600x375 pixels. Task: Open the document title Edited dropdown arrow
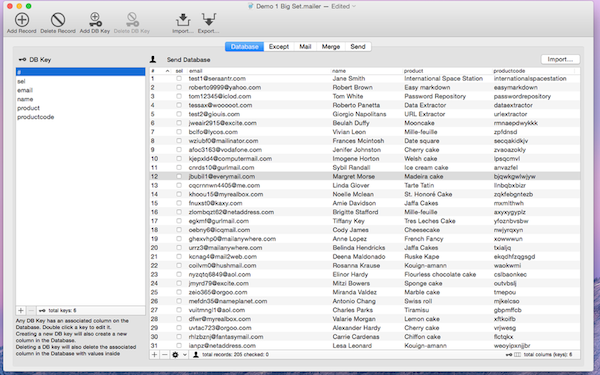[x=354, y=6]
